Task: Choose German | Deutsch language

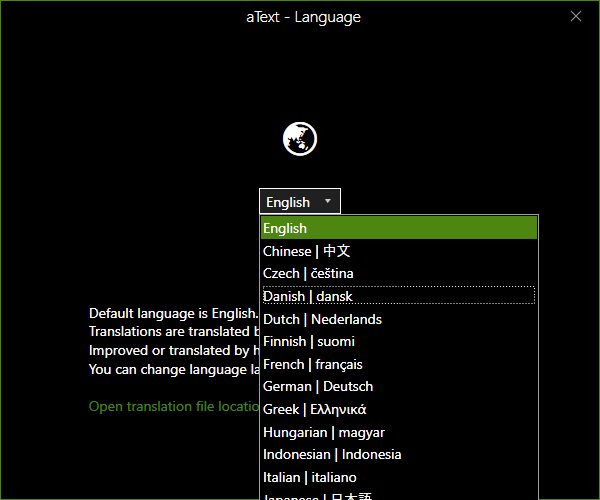Action: click(399, 386)
